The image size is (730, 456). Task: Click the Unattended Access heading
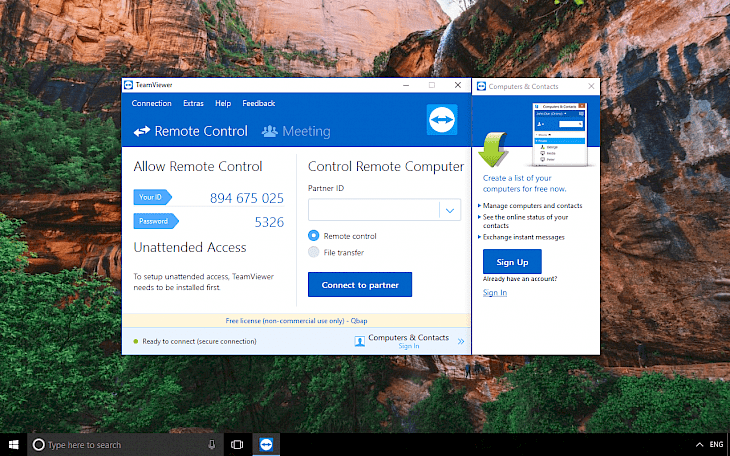[190, 247]
